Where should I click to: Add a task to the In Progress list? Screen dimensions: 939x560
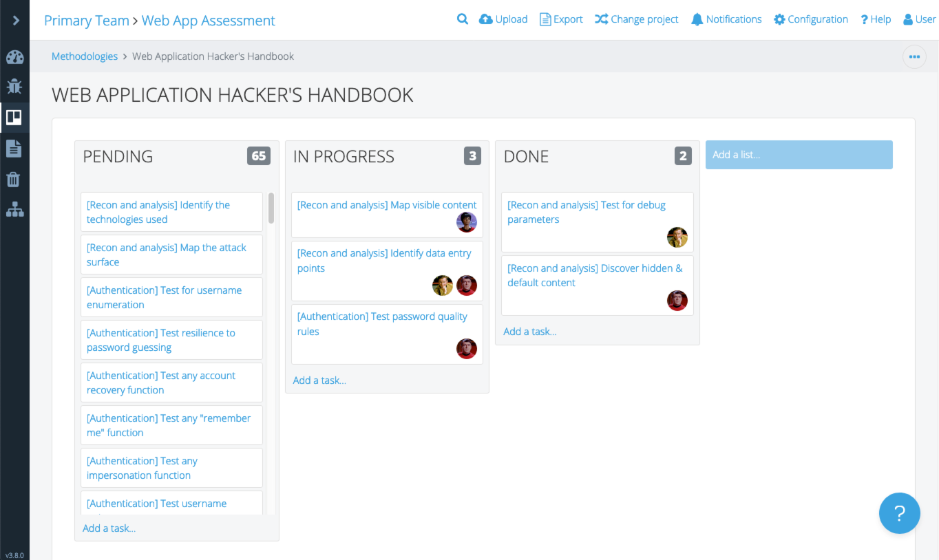[x=319, y=380]
